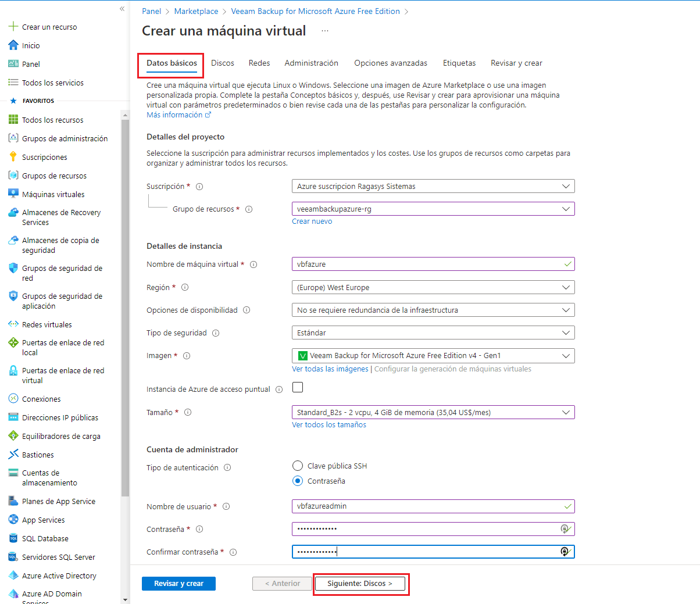Open the page ellipsis options menu
The image size is (700, 604).
[325, 31]
